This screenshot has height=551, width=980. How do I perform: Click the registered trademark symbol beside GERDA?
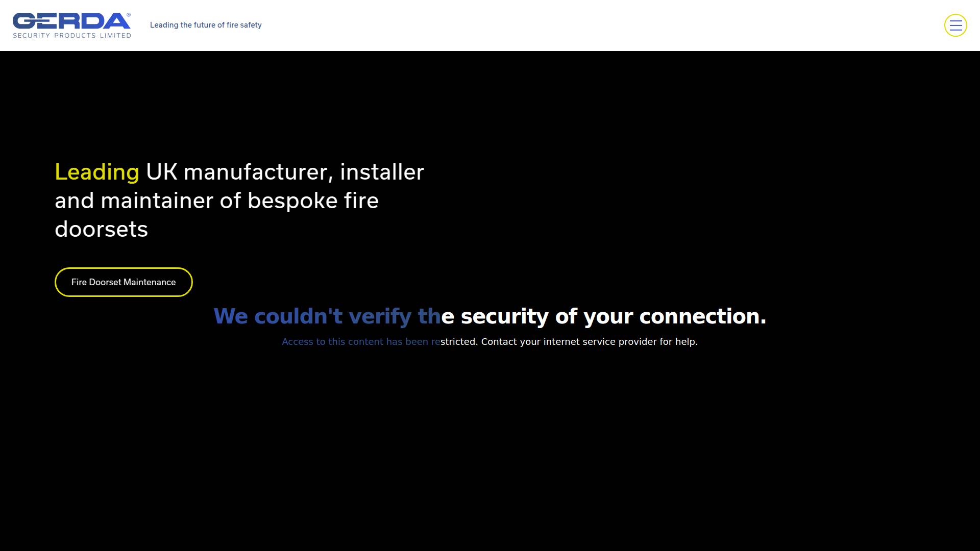tap(129, 15)
